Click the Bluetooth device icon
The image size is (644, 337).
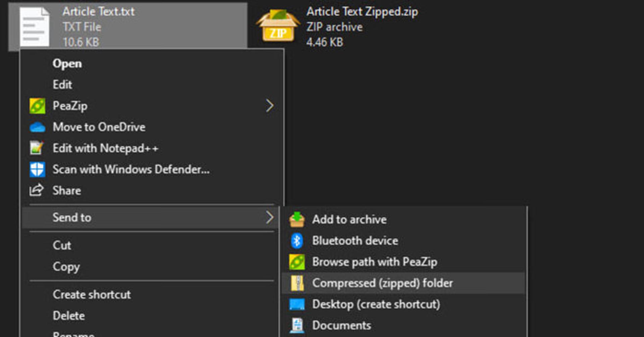(297, 241)
